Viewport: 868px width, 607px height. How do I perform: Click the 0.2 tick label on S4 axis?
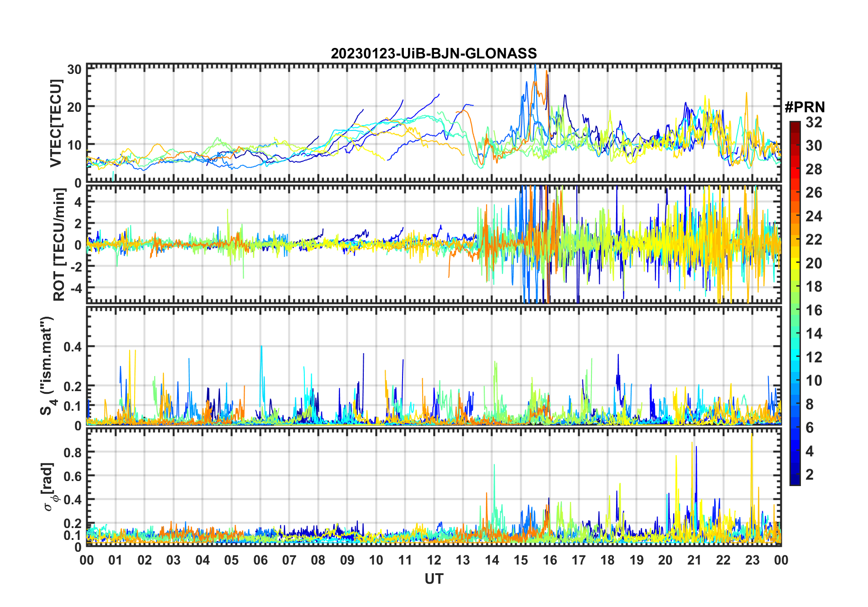click(x=73, y=386)
